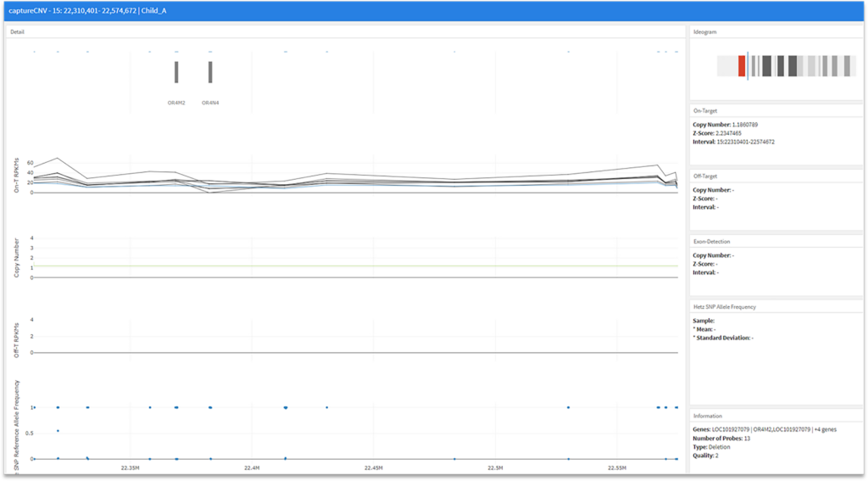This screenshot has width=868, height=481.
Task: Click the Ideogram panel header
Action: [705, 31]
